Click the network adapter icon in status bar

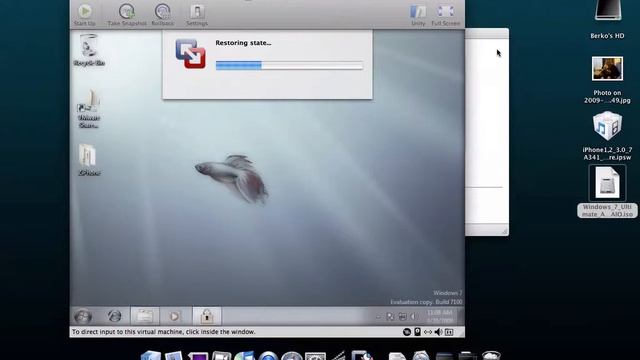(x=428, y=332)
